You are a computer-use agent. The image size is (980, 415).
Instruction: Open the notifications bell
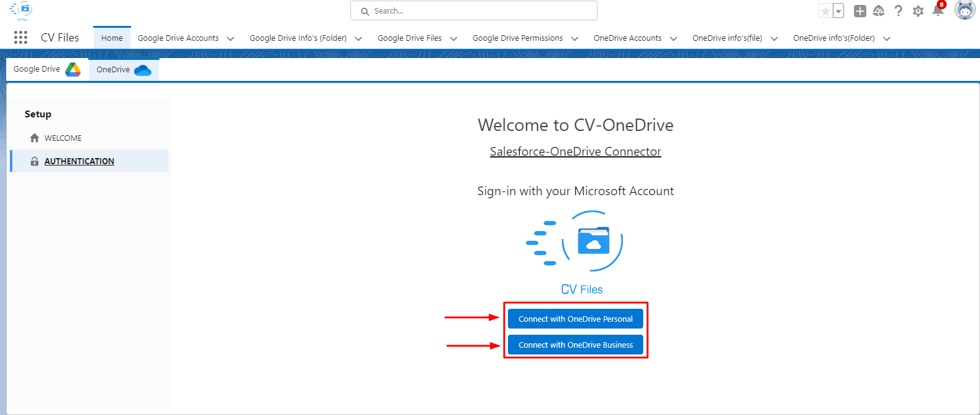coord(938,10)
